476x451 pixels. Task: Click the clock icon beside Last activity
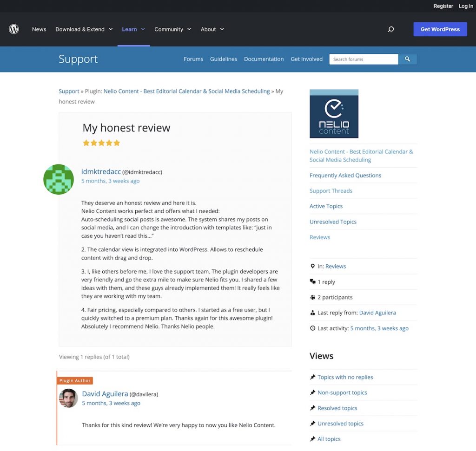pyautogui.click(x=312, y=328)
